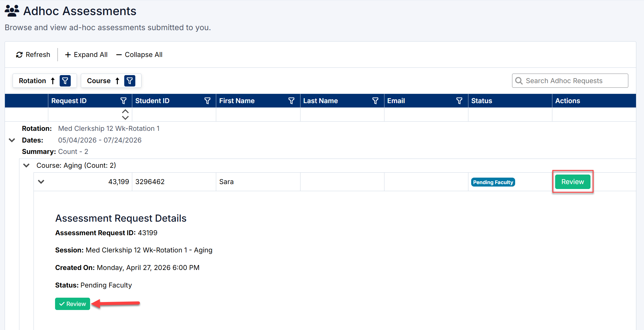This screenshot has height=330, width=644.
Task: Click the Request ID column filter icon
Action: [123, 101]
